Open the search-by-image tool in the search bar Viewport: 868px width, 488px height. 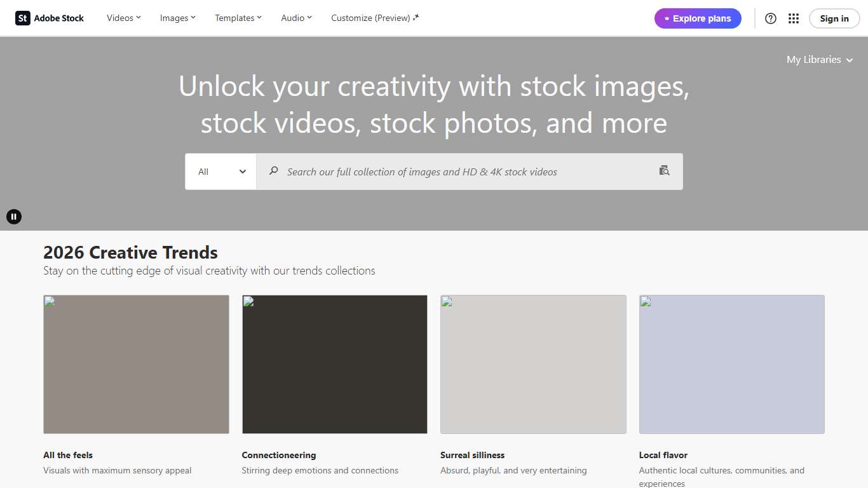pyautogui.click(x=664, y=171)
